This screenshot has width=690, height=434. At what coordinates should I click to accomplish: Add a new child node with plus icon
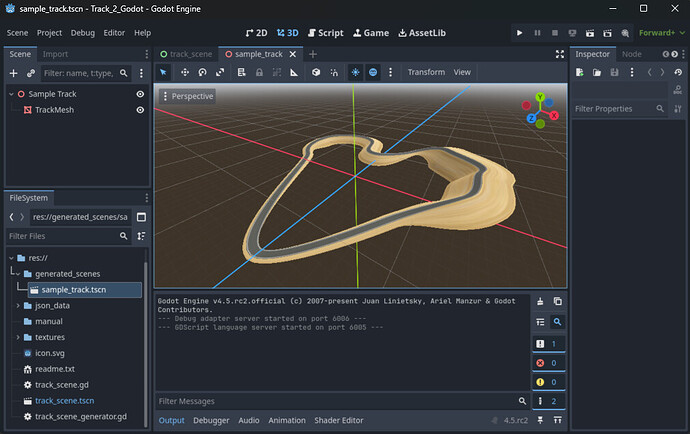(13, 73)
